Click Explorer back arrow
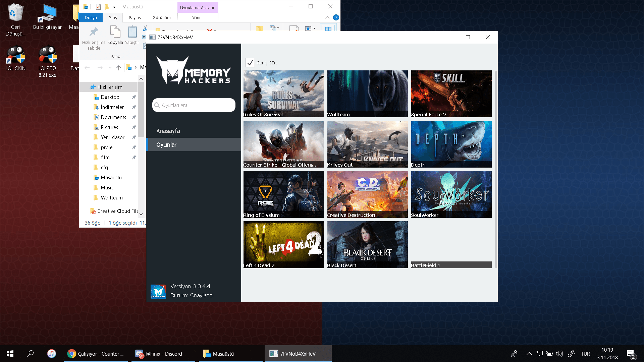This screenshot has height=362, width=644. click(87, 68)
